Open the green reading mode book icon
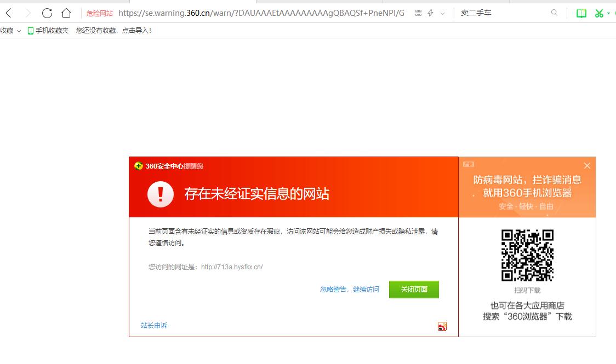The width and height of the screenshot is (616, 364). click(581, 13)
